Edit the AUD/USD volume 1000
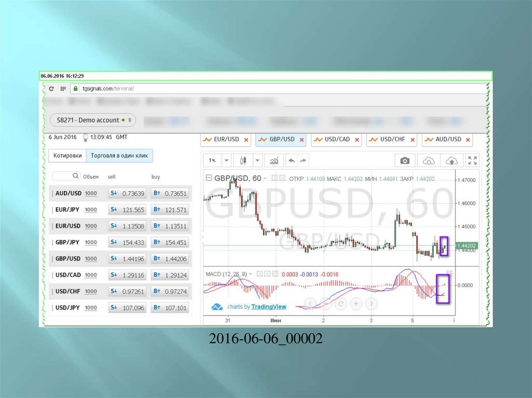Image resolution: width=532 pixels, height=398 pixels. [90, 193]
